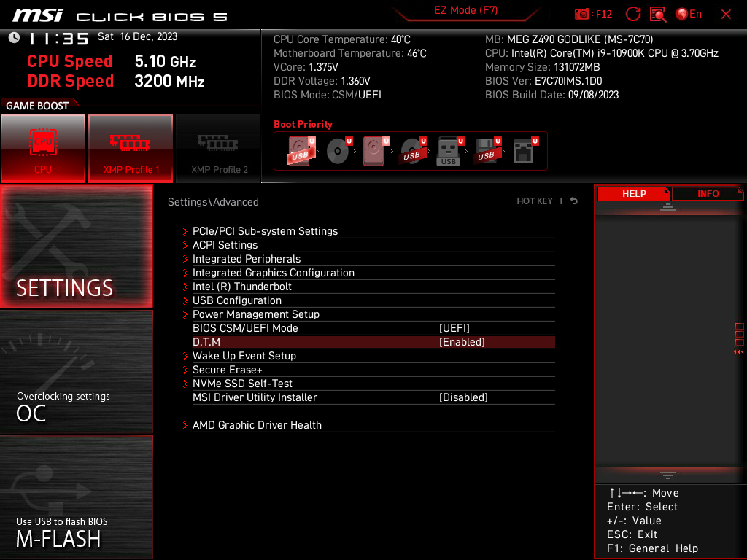Select the network boot device icon

[x=525, y=151]
